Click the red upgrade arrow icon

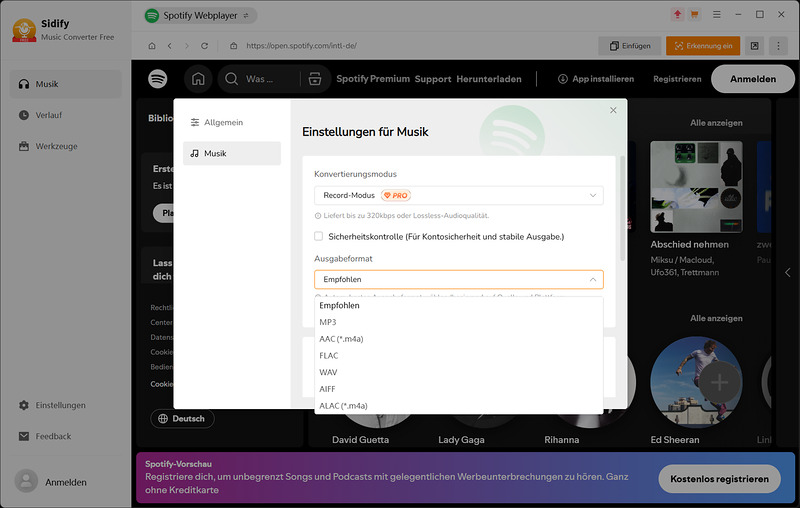pyautogui.click(x=678, y=15)
